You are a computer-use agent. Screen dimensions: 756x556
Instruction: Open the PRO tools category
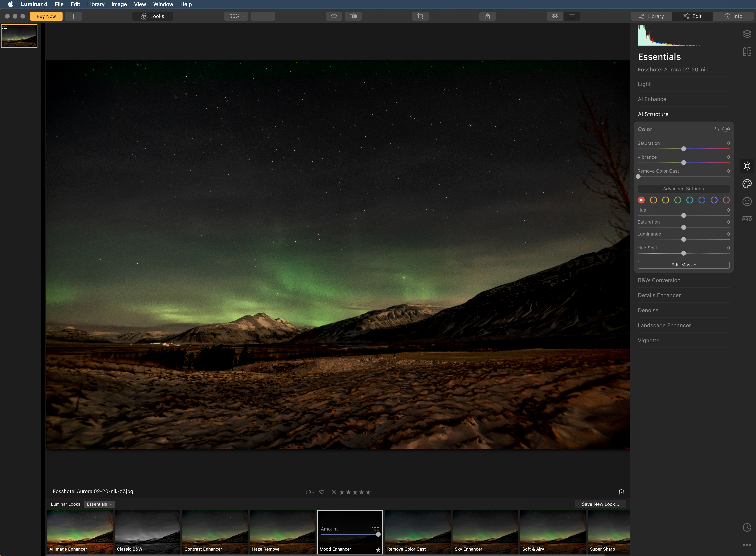point(747,219)
